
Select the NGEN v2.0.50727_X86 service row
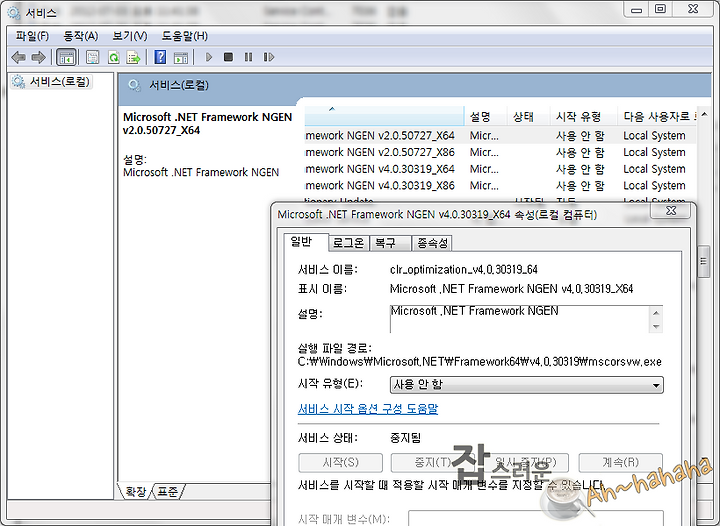pos(501,152)
